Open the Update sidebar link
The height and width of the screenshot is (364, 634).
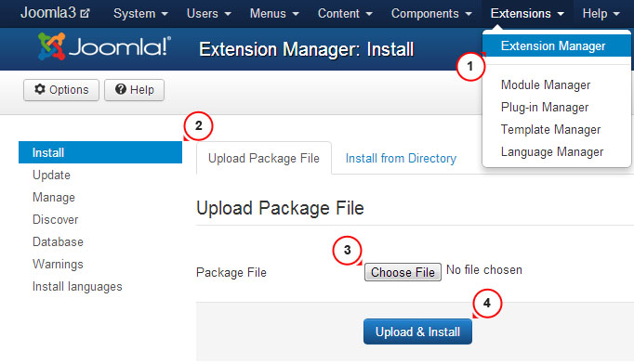pyautogui.click(x=51, y=175)
